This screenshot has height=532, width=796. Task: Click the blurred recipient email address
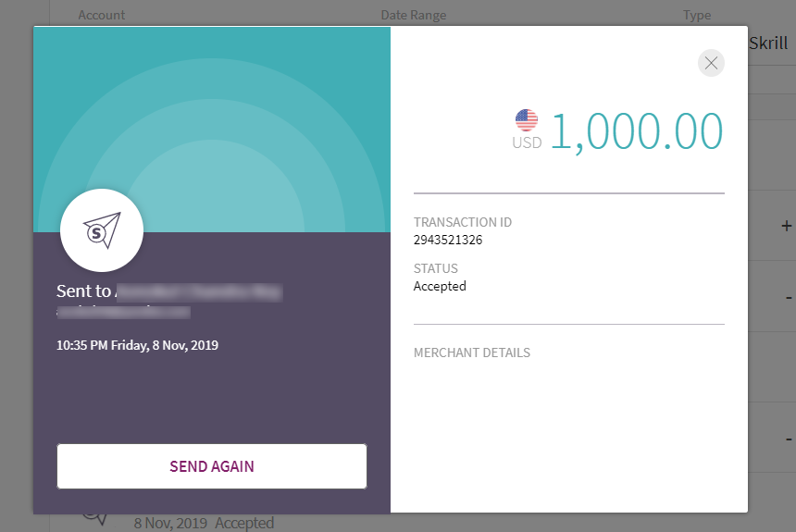tap(123, 312)
